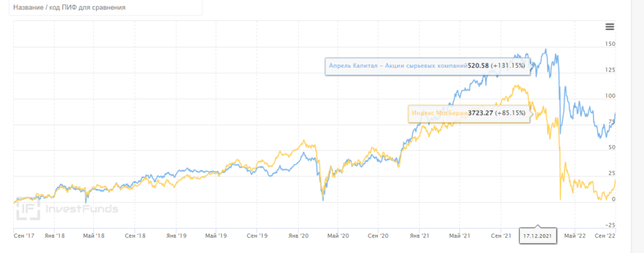This screenshot has height=253, width=644.
Task: Click the 100 y-axis value
Action: tap(610, 96)
